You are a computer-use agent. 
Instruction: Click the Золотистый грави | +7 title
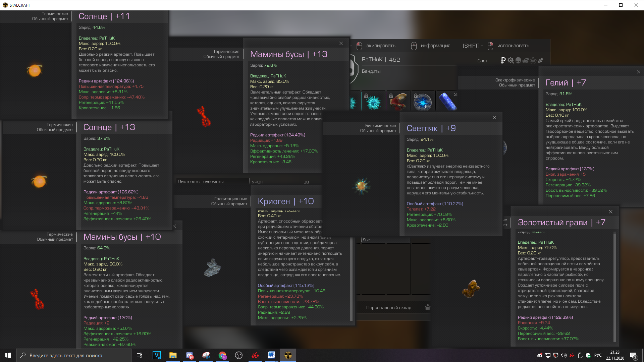pos(561,223)
